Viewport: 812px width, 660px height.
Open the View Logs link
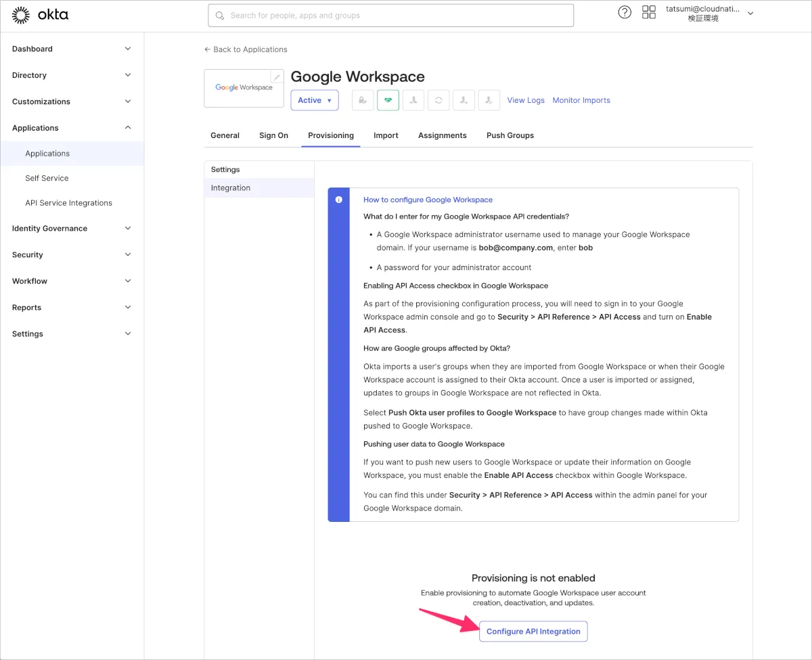coord(526,100)
